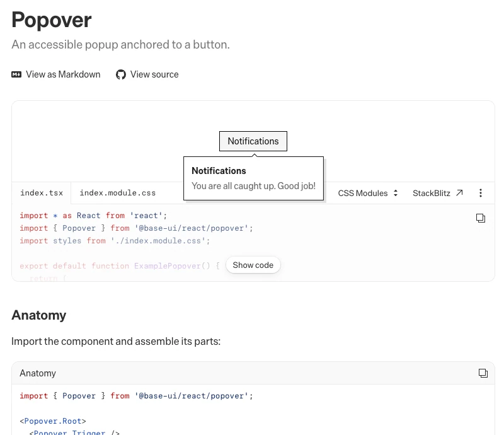Click the Markdown icon beside View as Markdown
This screenshot has height=435, width=504.
click(x=16, y=74)
